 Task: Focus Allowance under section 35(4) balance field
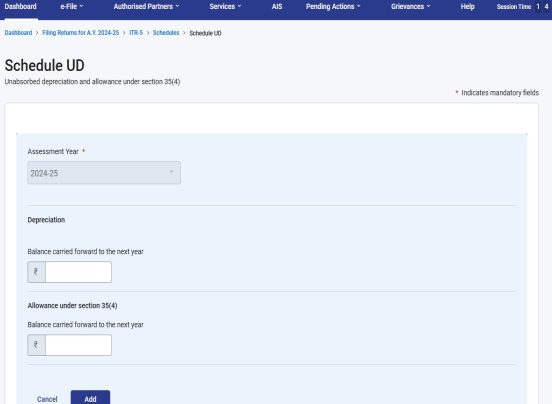pos(78,345)
